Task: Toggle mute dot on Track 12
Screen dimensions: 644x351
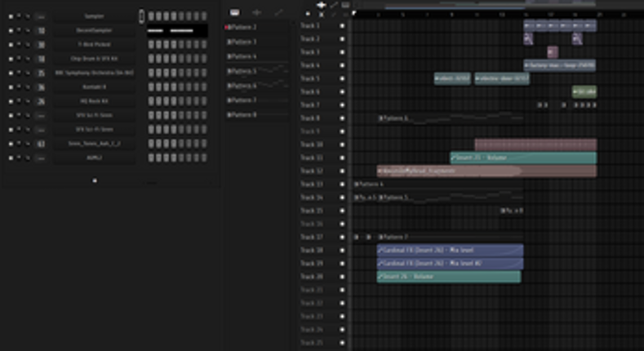Action: click(342, 171)
